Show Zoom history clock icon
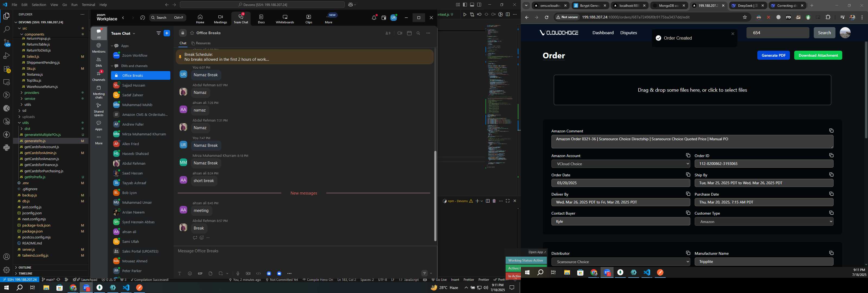 [x=142, y=18]
